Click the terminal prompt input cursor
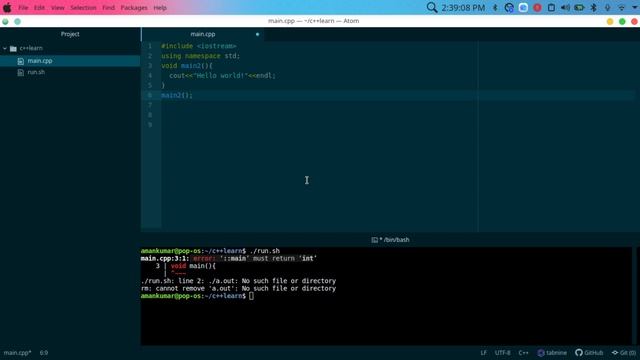 click(x=251, y=296)
